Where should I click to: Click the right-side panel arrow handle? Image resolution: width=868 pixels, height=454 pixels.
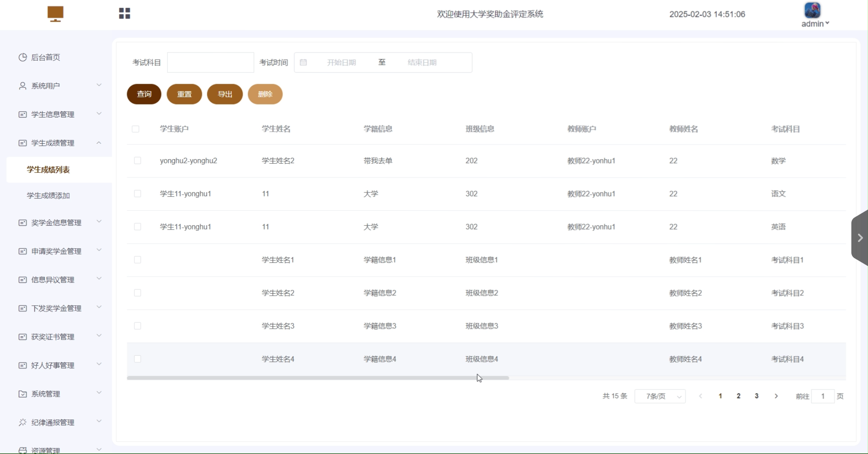click(860, 238)
